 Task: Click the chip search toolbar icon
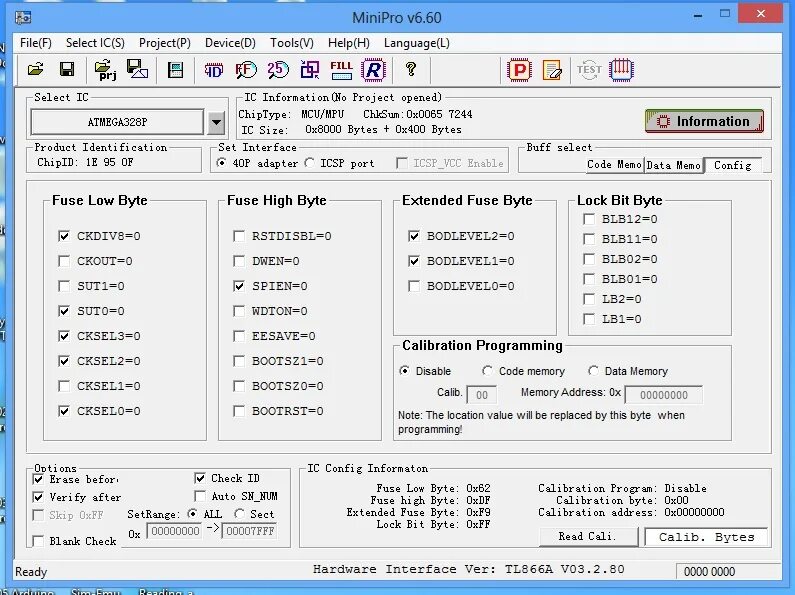[x=175, y=70]
